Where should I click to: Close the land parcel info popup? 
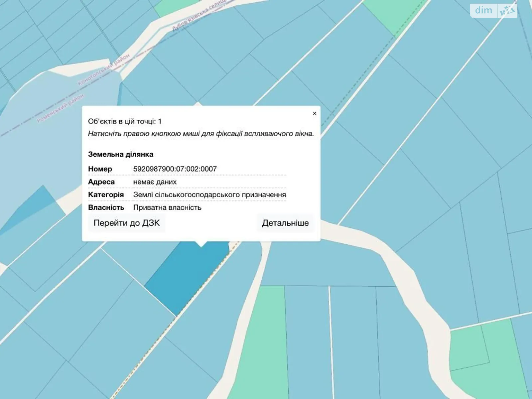[314, 113]
